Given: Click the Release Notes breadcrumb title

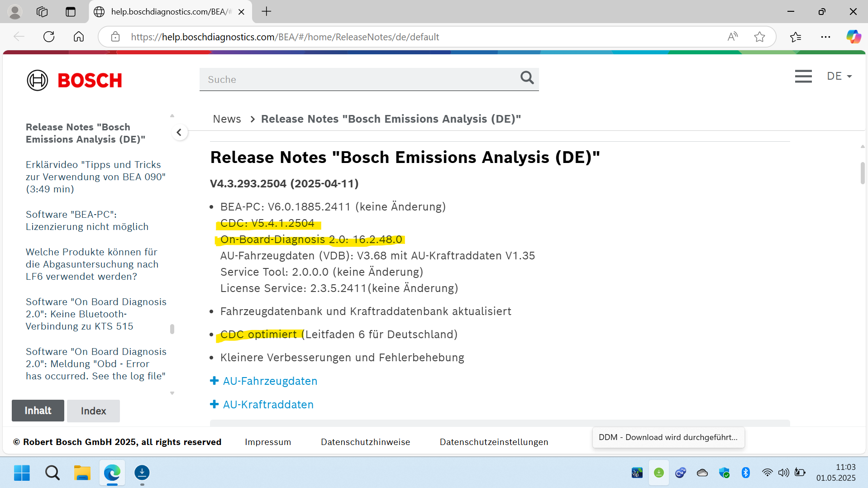Looking at the screenshot, I should coord(391,119).
